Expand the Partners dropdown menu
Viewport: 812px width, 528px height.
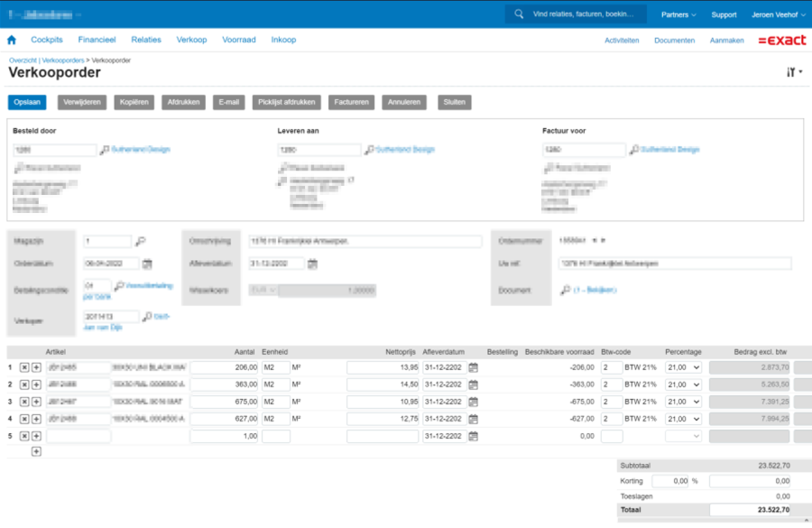tap(678, 14)
